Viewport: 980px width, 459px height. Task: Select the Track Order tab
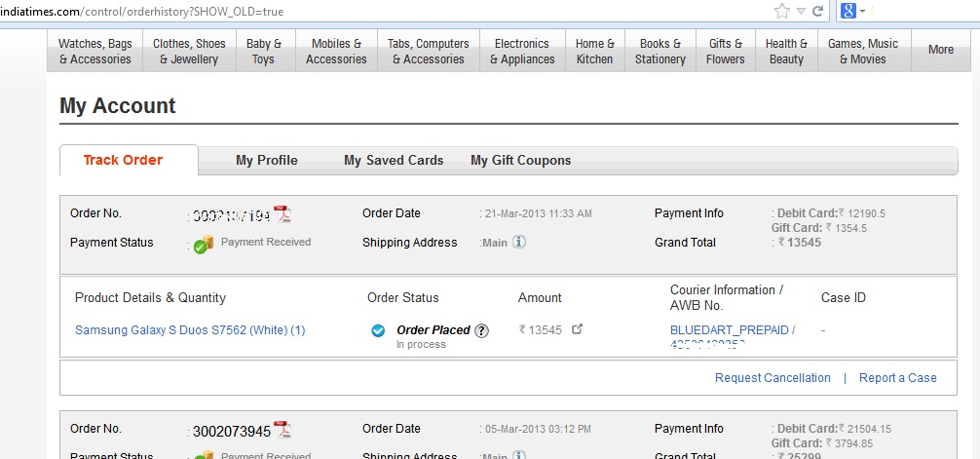coord(123,160)
